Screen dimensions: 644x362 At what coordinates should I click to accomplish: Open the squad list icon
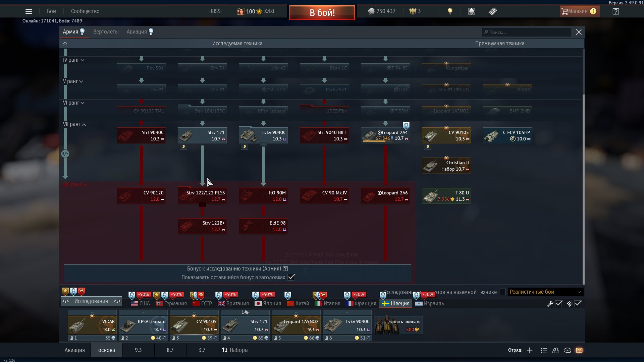pyautogui.click(x=544, y=350)
